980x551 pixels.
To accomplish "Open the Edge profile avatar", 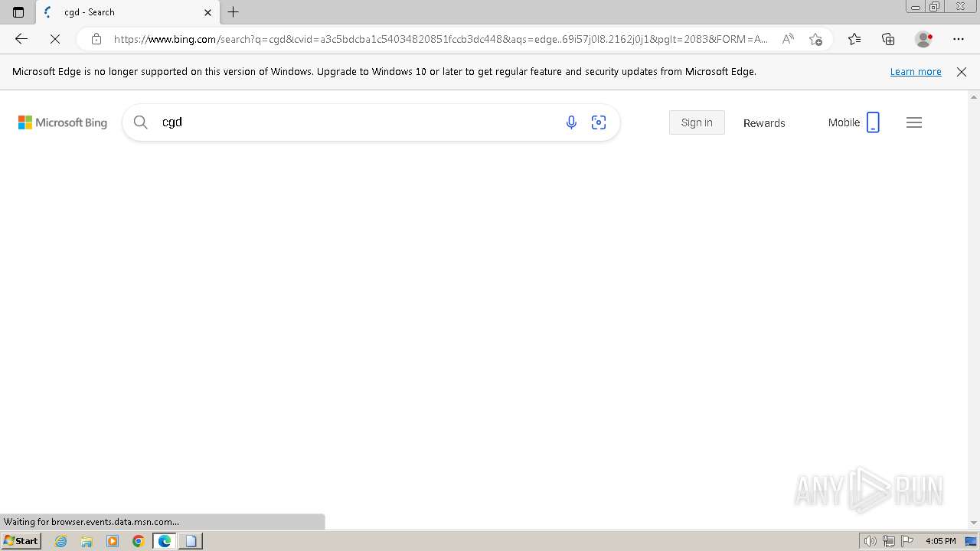I will tap(923, 39).
